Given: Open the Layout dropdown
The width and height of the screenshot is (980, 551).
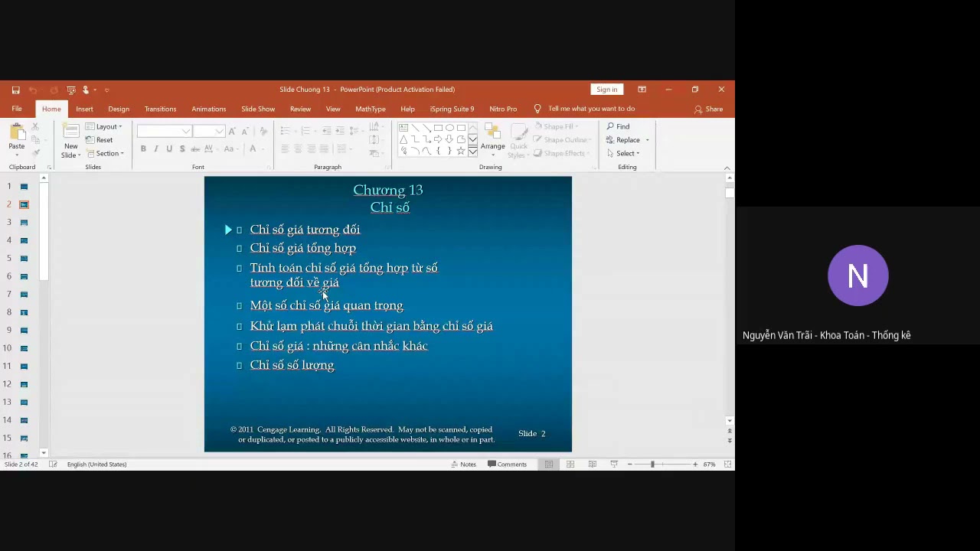Looking at the screenshot, I should tap(104, 126).
